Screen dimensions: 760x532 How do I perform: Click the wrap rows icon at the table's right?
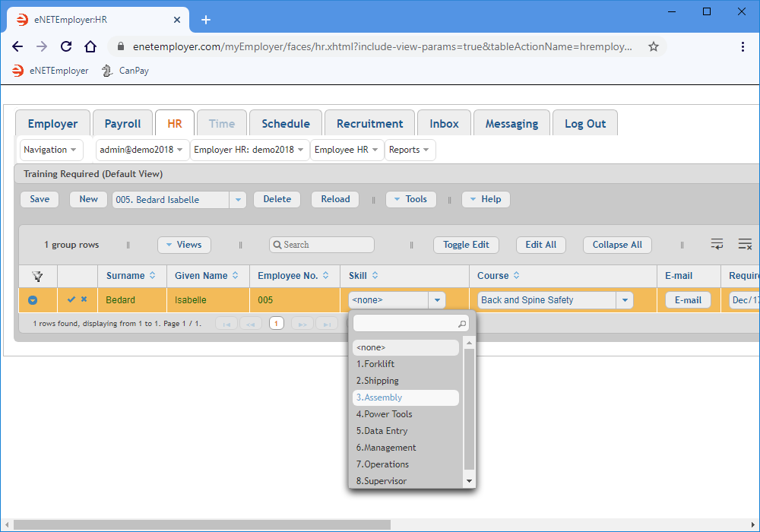[x=717, y=244]
